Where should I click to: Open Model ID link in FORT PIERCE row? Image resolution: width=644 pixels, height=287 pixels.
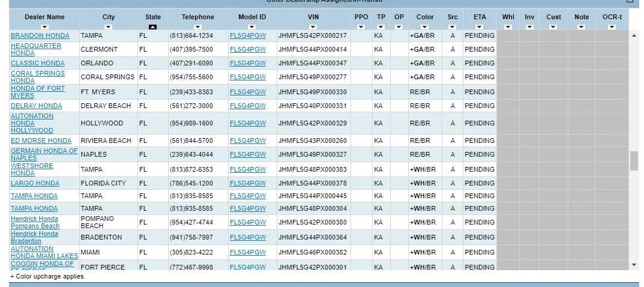[248, 267]
